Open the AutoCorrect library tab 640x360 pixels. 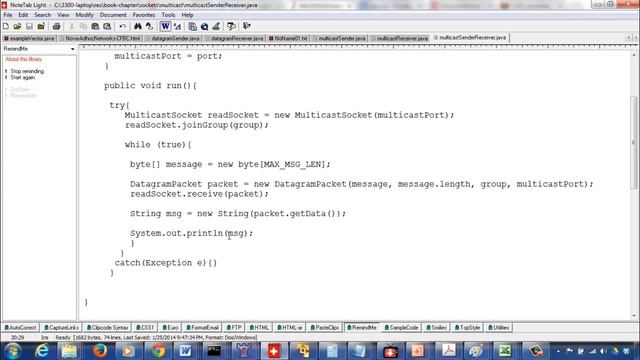(x=20, y=328)
